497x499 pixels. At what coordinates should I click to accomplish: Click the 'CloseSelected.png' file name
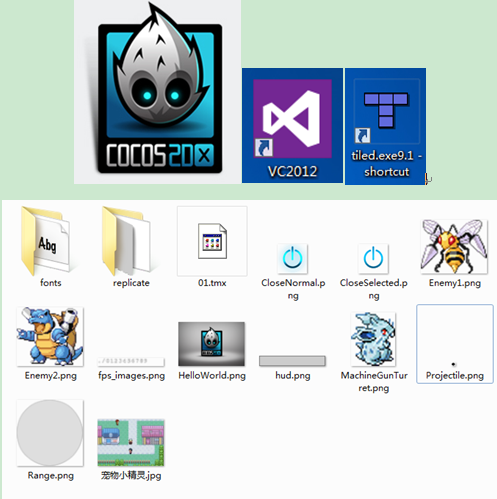(374, 289)
